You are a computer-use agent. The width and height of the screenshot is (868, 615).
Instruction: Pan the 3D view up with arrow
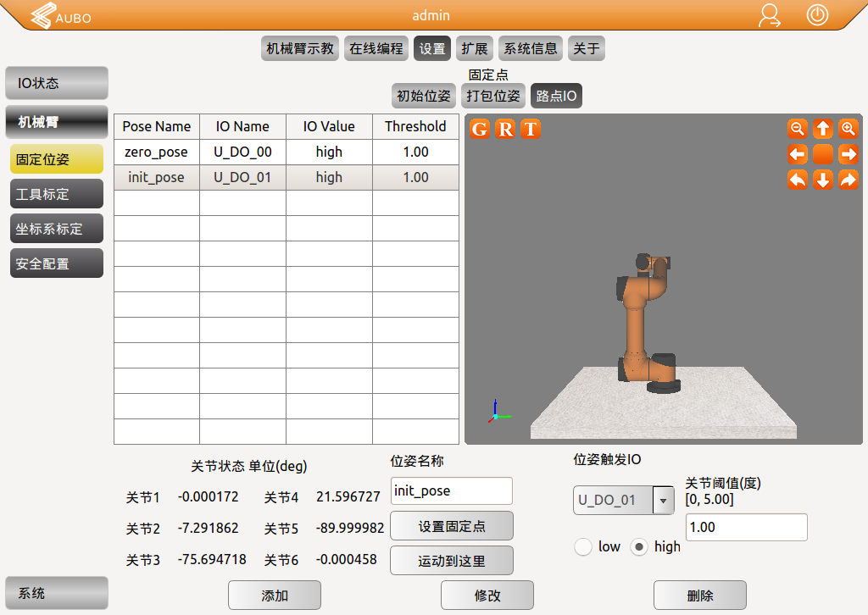coord(823,129)
